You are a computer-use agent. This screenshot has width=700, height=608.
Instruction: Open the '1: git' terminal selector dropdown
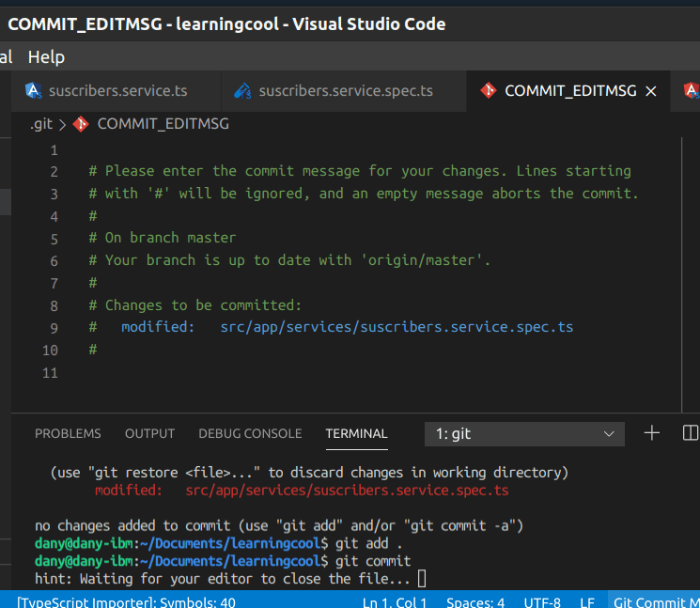click(x=524, y=434)
